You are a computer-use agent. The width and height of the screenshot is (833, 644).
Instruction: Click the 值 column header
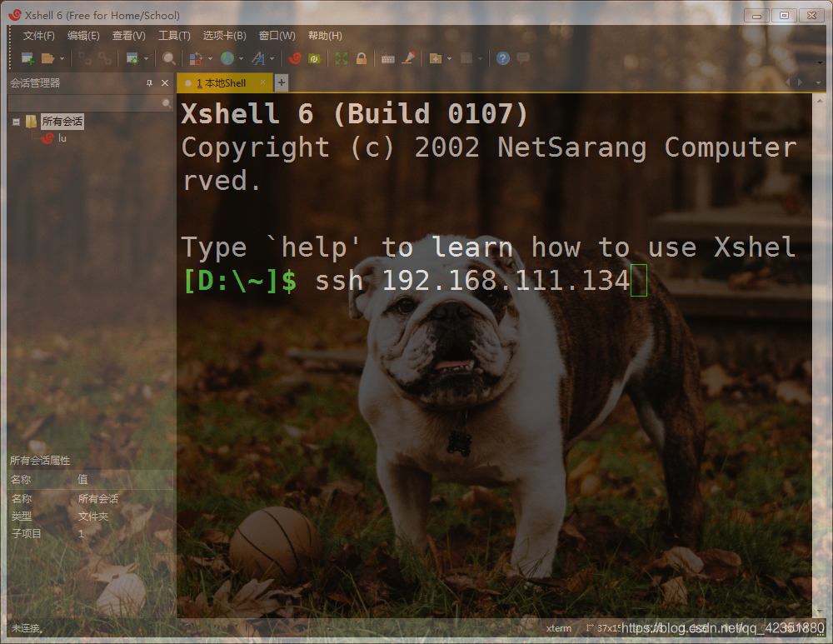point(82,480)
